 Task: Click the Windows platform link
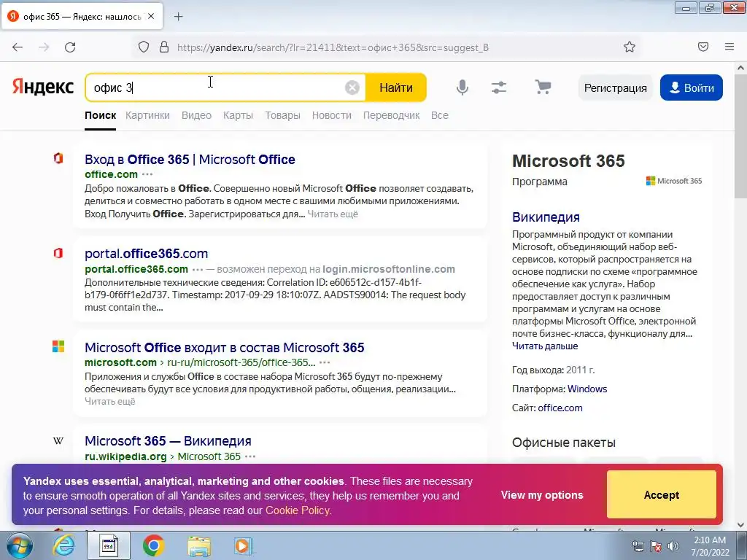(x=587, y=389)
